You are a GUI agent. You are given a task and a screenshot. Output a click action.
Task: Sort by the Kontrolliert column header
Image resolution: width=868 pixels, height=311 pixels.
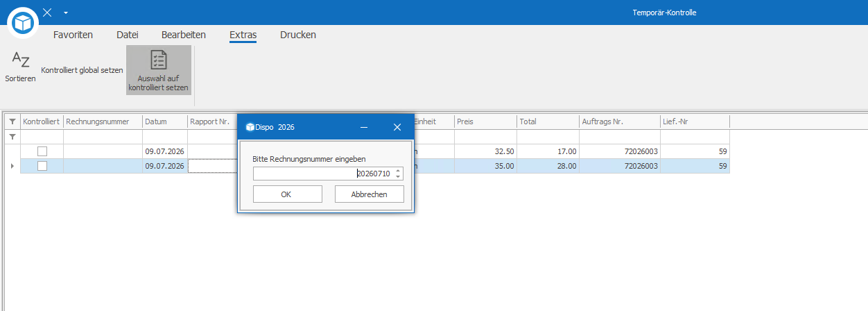coord(42,121)
